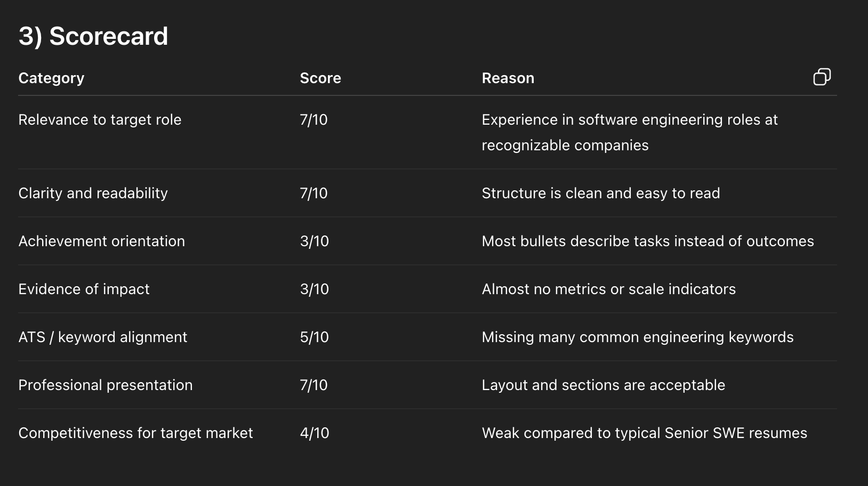
Task: Click 'Structure is clean and easy' reason
Action: pos(600,193)
